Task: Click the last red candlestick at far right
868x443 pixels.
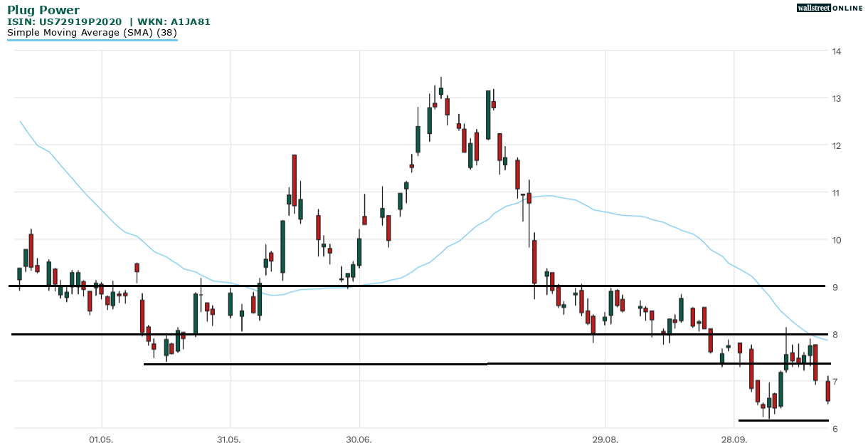Action: 827,391
